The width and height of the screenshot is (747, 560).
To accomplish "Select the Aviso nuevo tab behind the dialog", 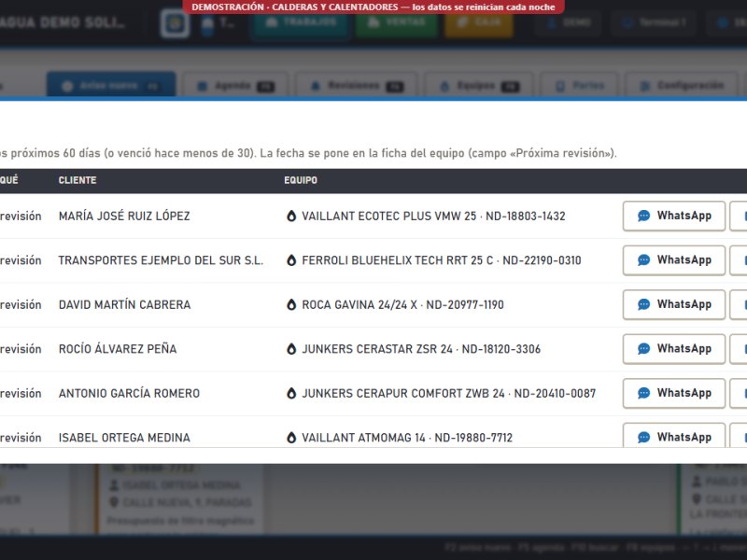I will [111, 86].
